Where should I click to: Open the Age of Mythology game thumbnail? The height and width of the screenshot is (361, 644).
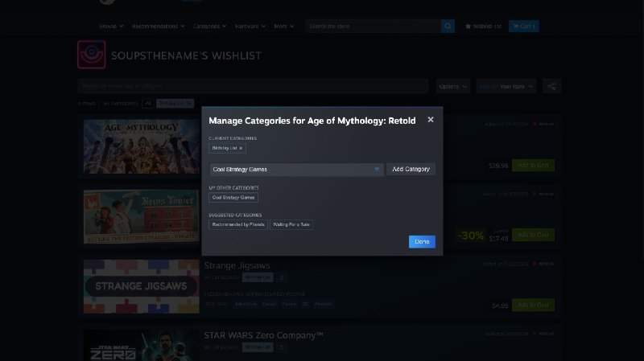point(142,146)
